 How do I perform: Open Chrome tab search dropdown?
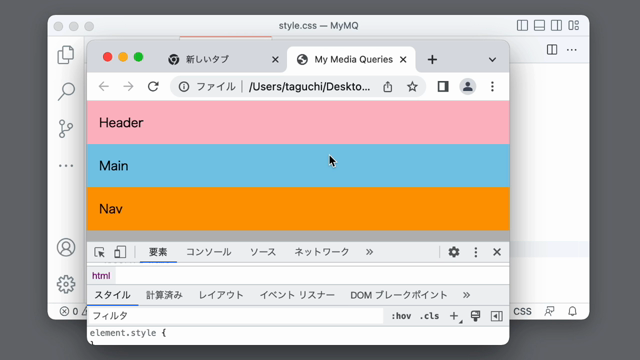pos(492,60)
